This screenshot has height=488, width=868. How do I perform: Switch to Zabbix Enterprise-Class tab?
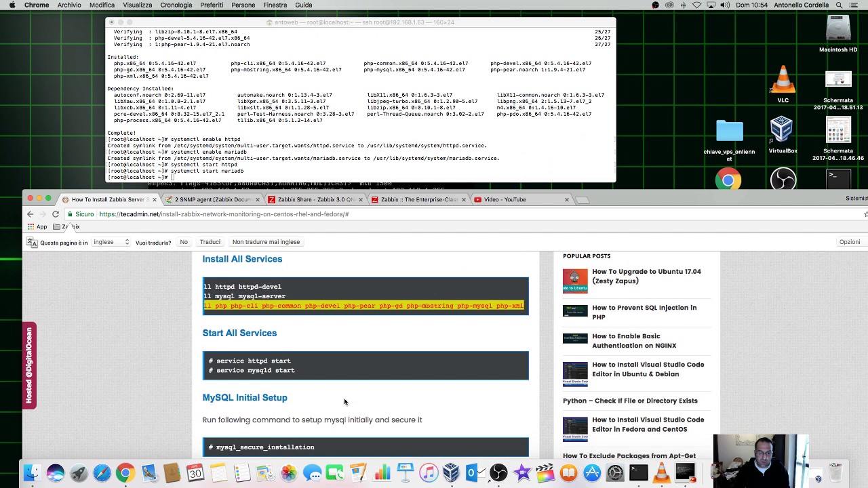(418, 200)
